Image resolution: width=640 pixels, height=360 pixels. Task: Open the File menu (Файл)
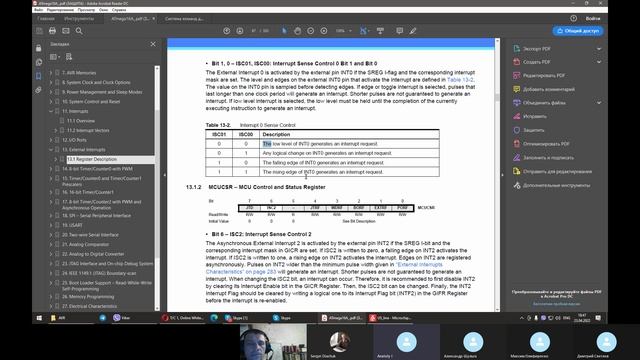pos(38,10)
